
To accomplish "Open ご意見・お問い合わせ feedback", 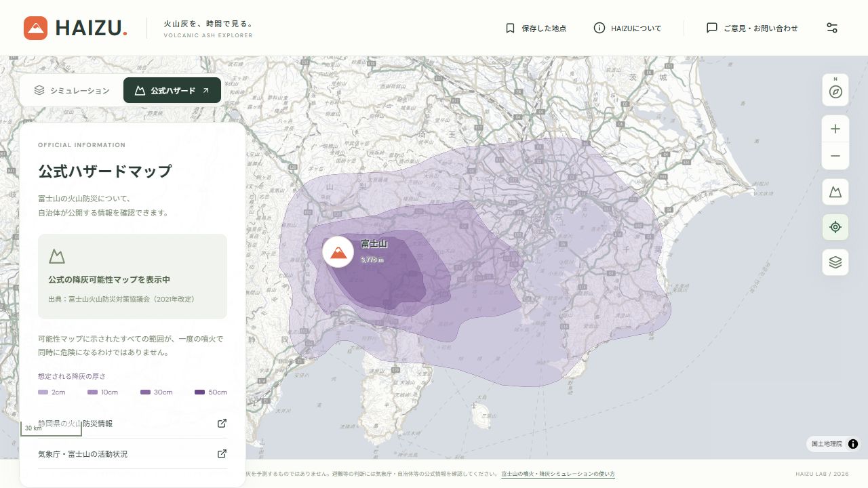I will 752,28.
